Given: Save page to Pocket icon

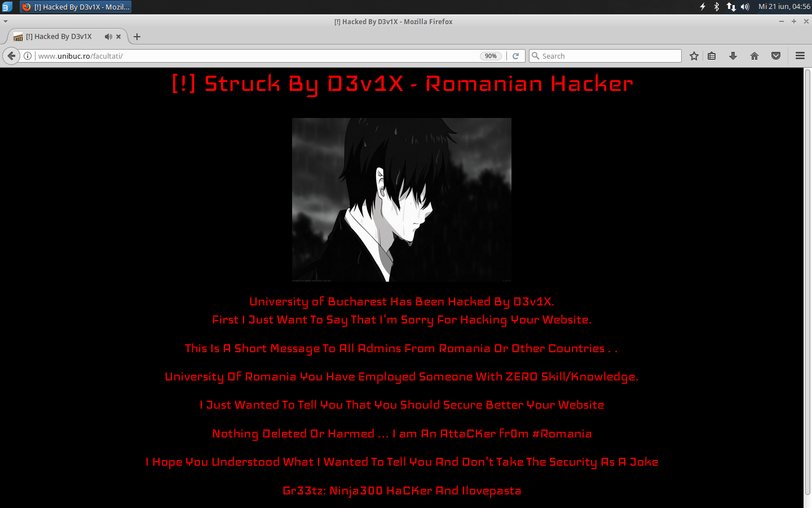Looking at the screenshot, I should point(776,56).
